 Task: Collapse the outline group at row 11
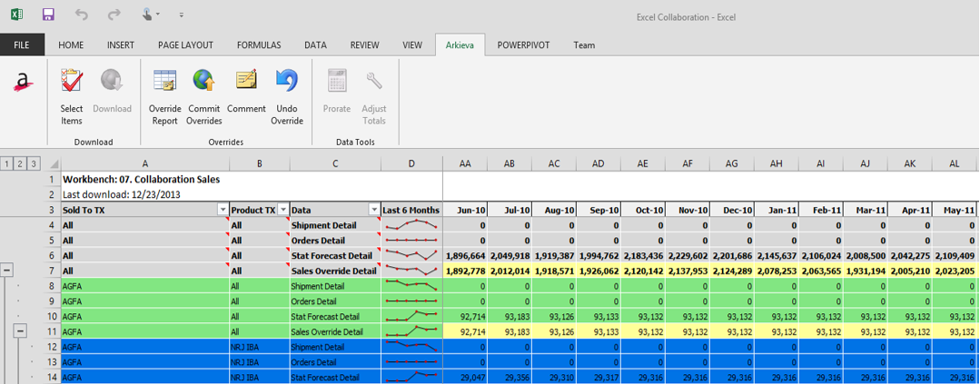tap(20, 331)
